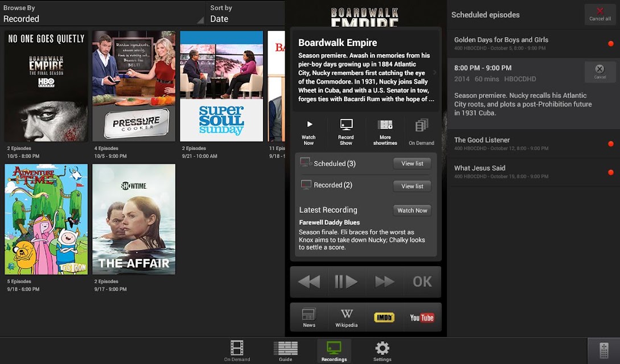Select the Recordings tab

[x=334, y=350]
